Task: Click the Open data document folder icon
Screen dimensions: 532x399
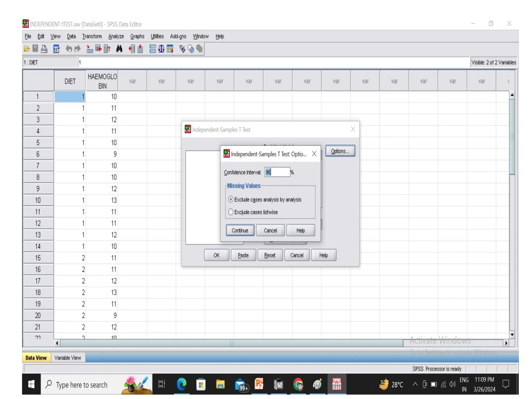Action: coord(26,49)
